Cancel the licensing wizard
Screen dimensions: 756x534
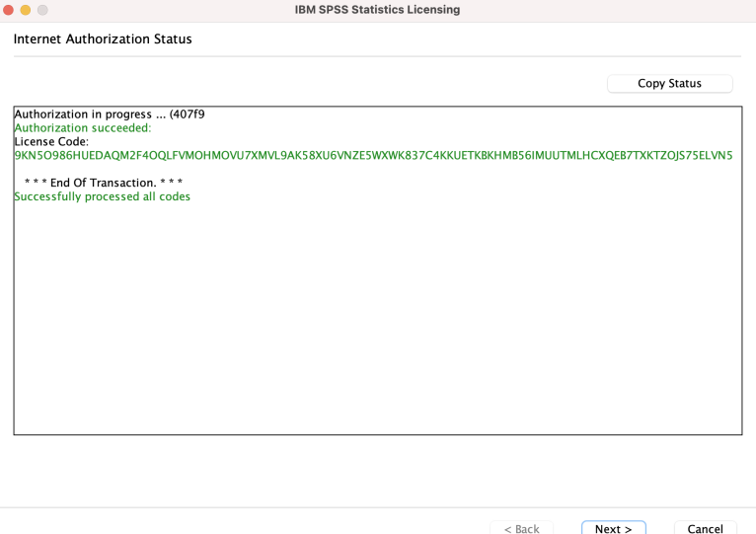tap(705, 528)
